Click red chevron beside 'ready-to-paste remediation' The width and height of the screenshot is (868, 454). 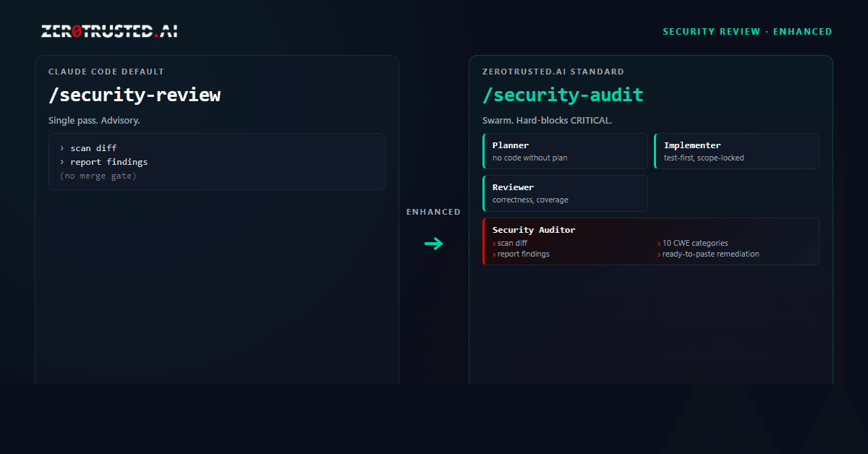tap(659, 254)
